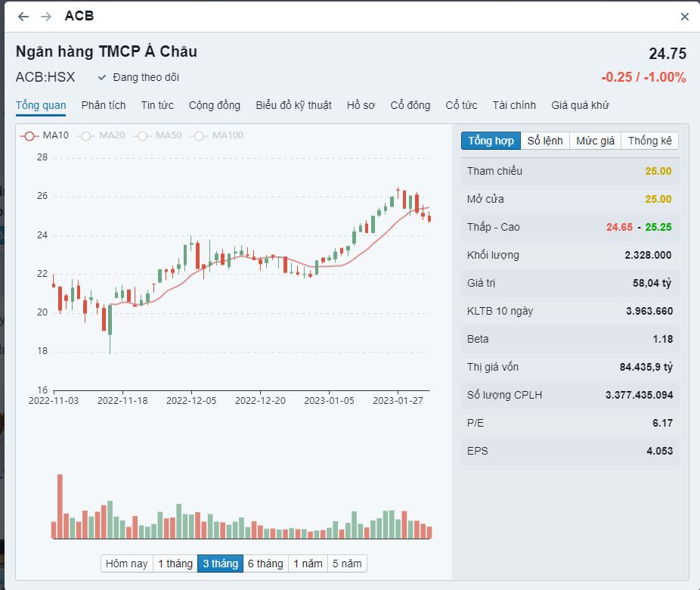Viewport: 700px width, 590px height.
Task: Select the 'Sổ lệnh' panel button
Action: [x=545, y=141]
